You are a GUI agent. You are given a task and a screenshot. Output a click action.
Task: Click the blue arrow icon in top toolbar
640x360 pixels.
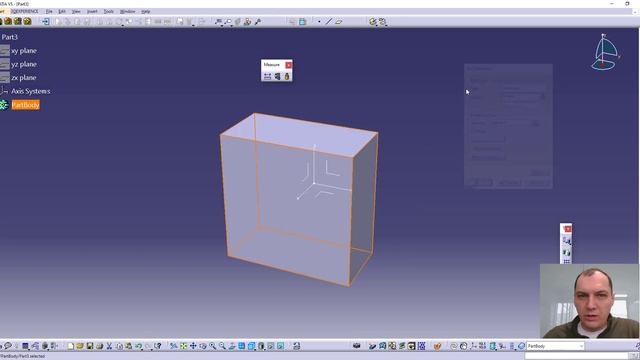45,22
